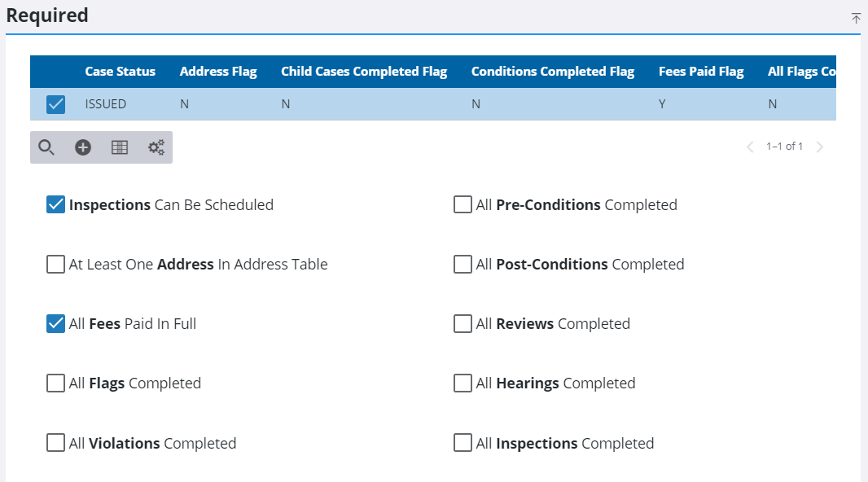Sort by the Case Status column header

pyautogui.click(x=120, y=72)
